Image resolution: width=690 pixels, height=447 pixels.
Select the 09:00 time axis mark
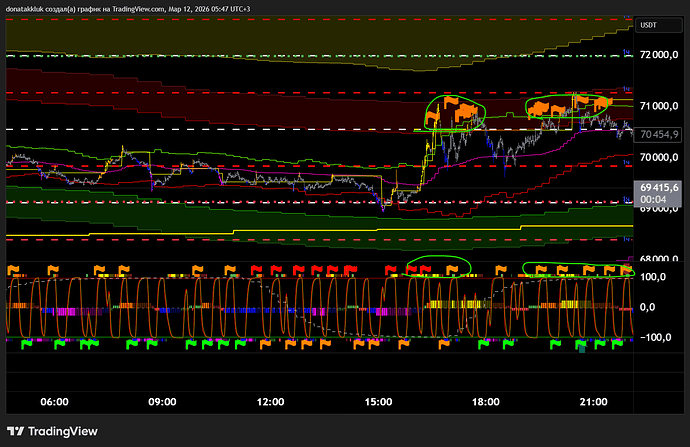pyautogui.click(x=162, y=401)
